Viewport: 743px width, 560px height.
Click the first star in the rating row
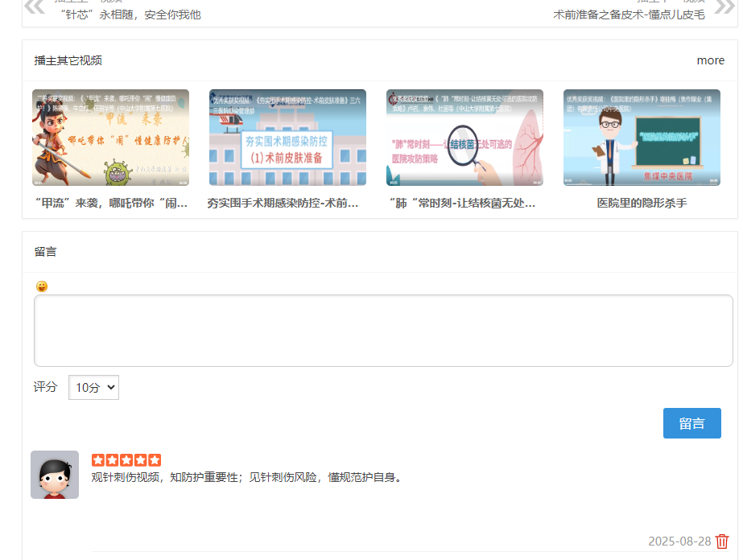(97, 459)
